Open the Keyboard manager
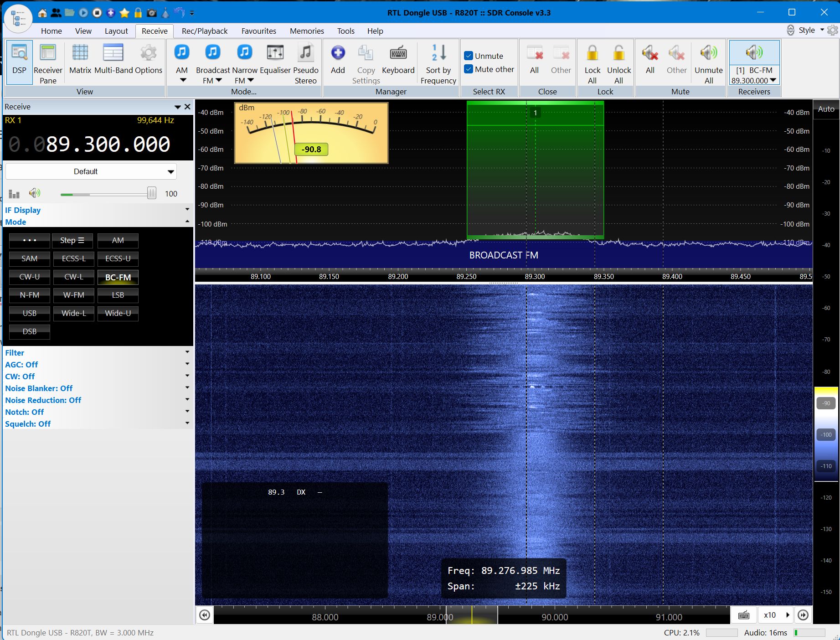Image resolution: width=840 pixels, height=640 pixels. tap(397, 62)
